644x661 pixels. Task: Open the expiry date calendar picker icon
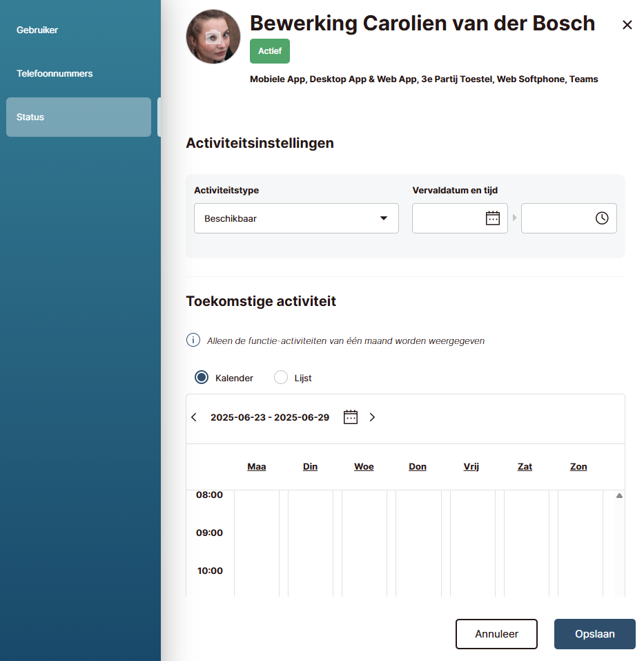492,218
